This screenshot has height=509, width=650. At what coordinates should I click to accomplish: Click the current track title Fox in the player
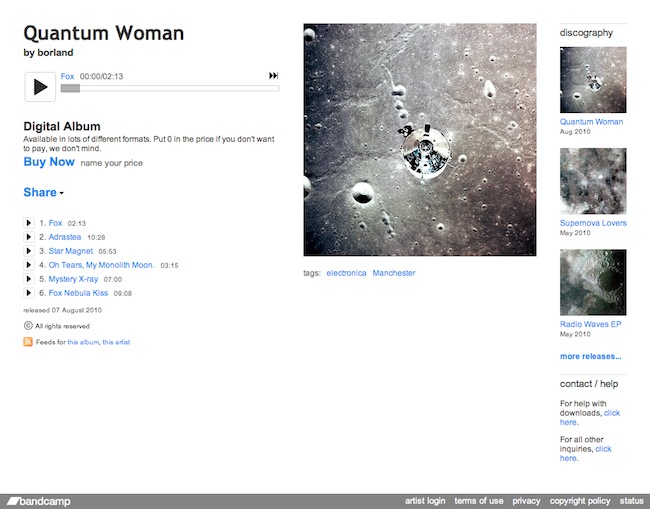pyautogui.click(x=67, y=76)
